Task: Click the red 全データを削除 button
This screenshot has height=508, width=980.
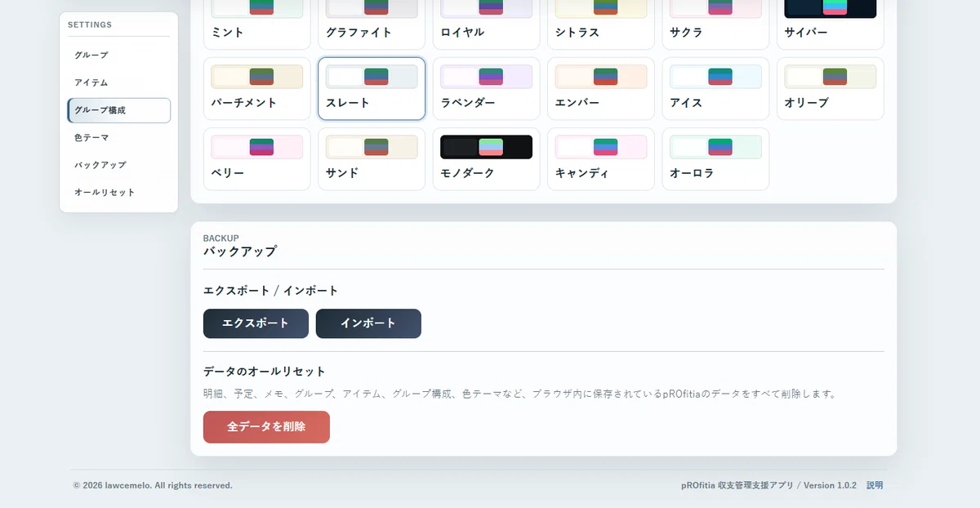Action: point(266,427)
